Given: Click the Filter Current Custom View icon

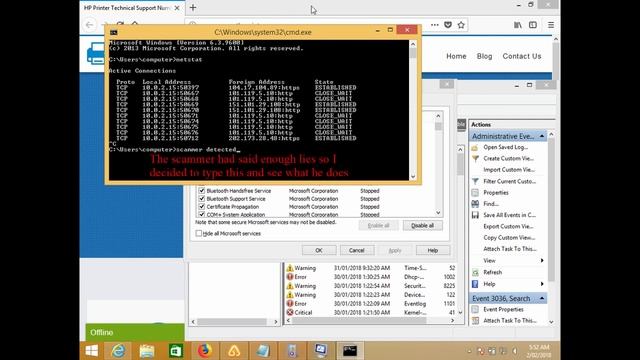Looking at the screenshot, I should (x=475, y=181).
